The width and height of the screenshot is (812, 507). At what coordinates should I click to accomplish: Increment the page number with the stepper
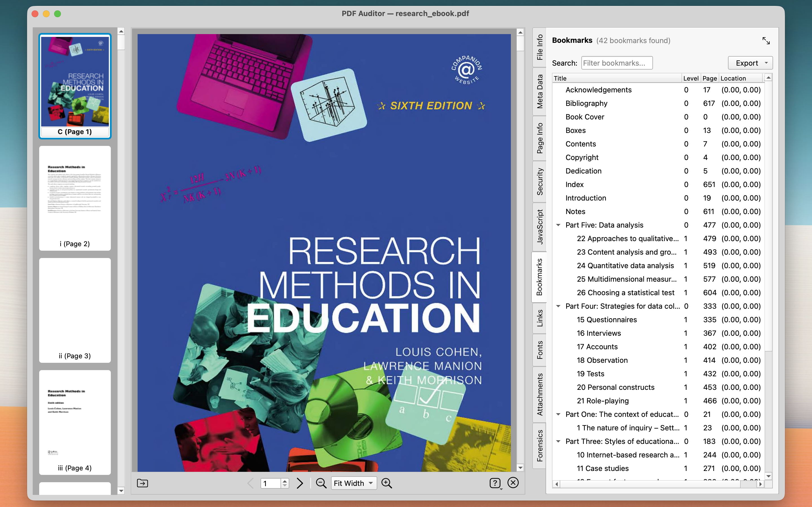point(285,481)
